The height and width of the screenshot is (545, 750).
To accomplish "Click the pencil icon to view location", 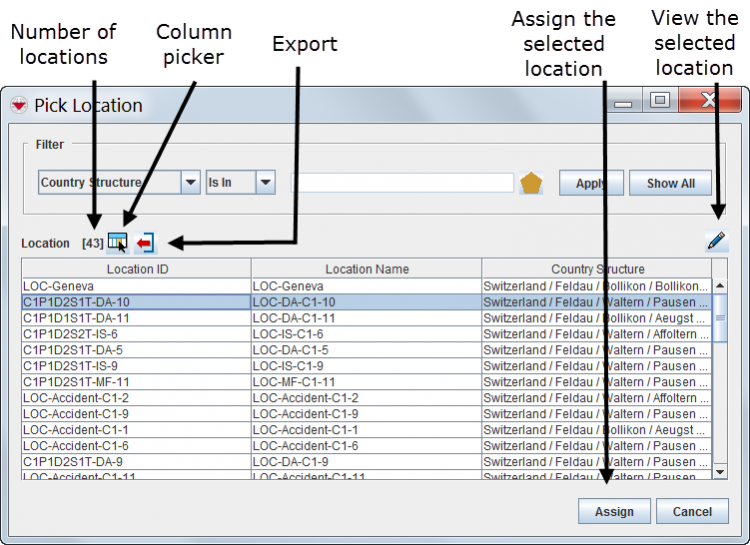I will 716,241.
